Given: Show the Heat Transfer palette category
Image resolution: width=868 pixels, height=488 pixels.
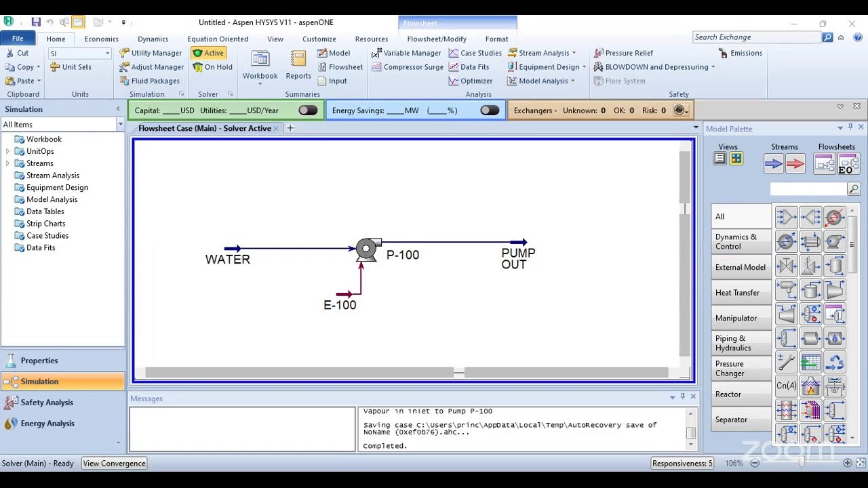Looking at the screenshot, I should click(741, 293).
